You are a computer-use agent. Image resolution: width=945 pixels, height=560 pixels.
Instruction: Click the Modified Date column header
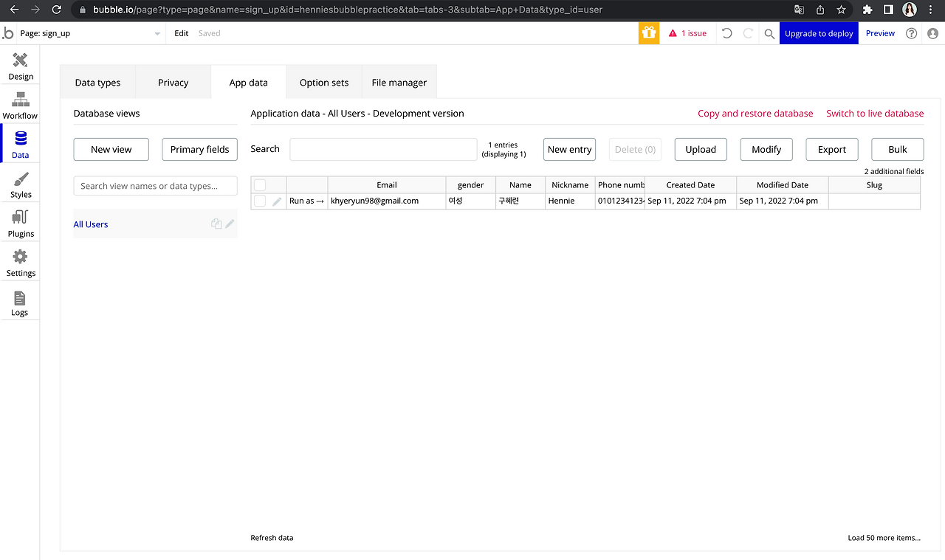pyautogui.click(x=783, y=185)
